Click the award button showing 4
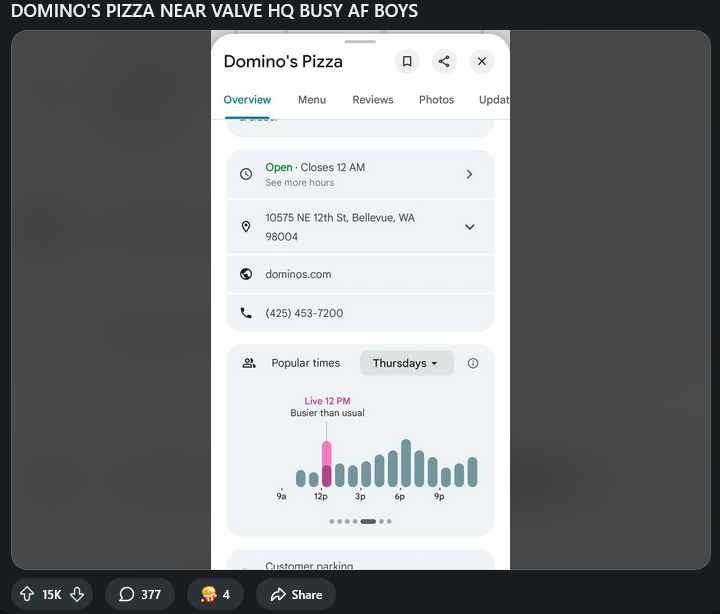 (x=215, y=594)
